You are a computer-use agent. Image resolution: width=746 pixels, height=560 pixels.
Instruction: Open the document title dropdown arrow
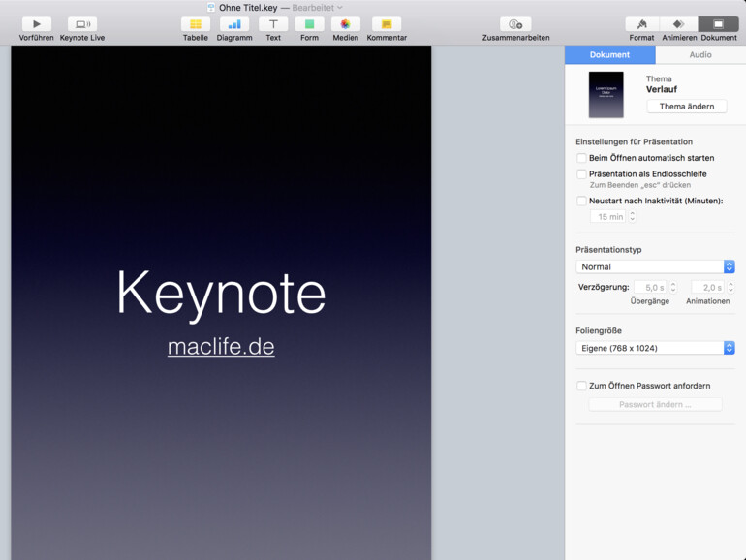click(340, 8)
